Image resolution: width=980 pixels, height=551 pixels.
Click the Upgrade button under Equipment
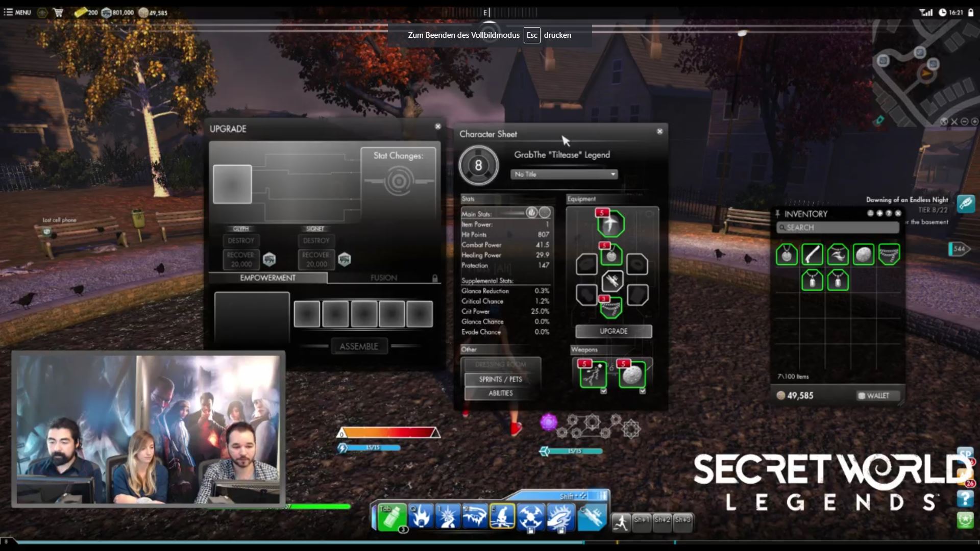tap(613, 331)
